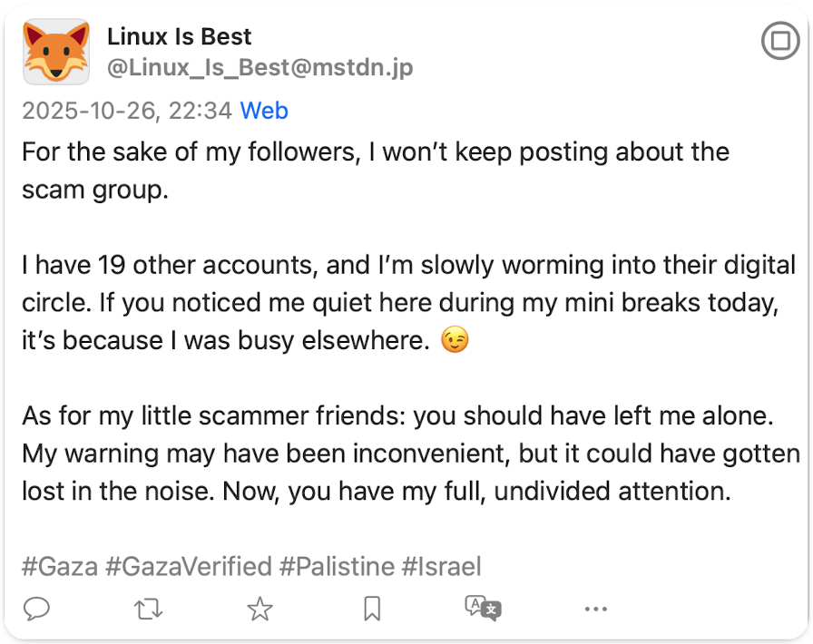Bookmark this post

[x=372, y=609]
